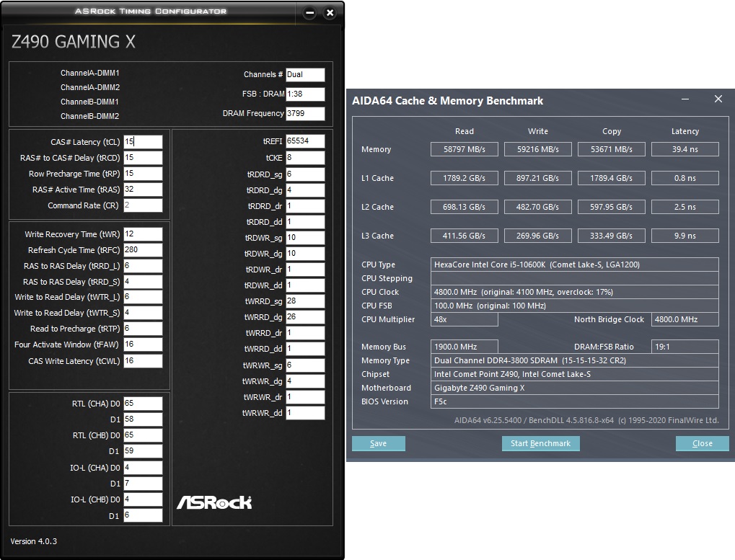Click the RAS# Active Time (tRAS) field
735x560 pixels.
pyautogui.click(x=143, y=190)
